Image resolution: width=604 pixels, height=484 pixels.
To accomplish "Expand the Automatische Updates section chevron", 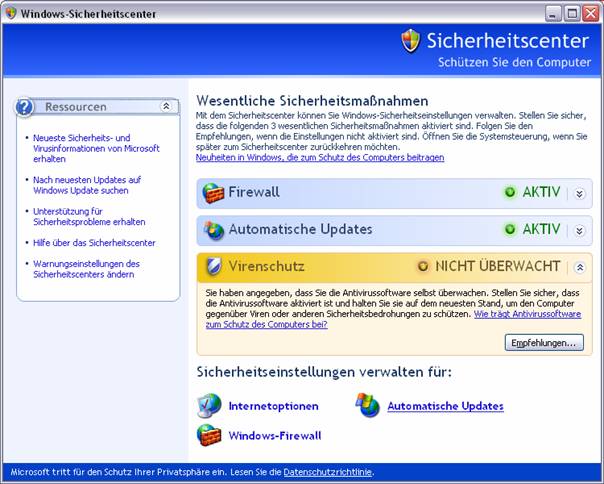I will (579, 230).
